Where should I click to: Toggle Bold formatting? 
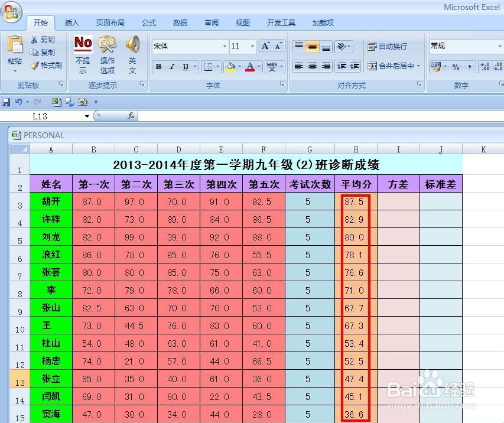157,66
